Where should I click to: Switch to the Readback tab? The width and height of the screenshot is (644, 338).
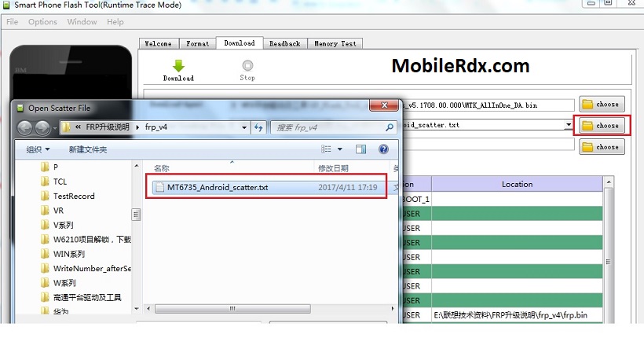(x=285, y=43)
